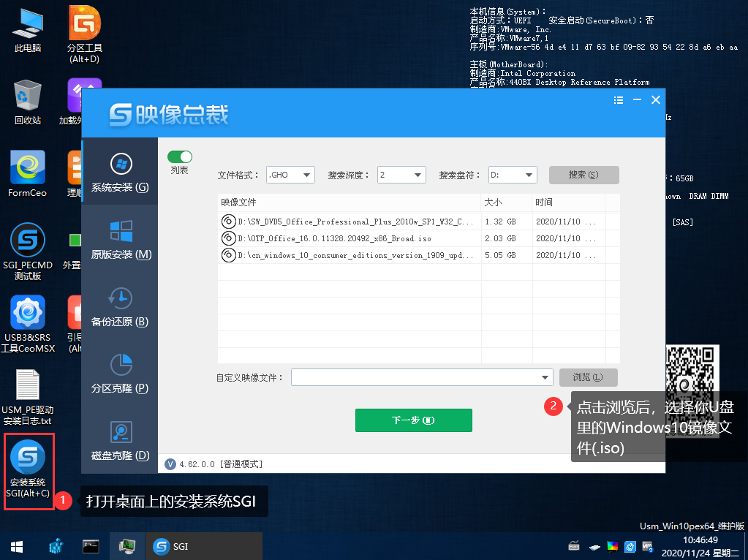
Task: Click the blue gear tray icon
Action: pos(630,546)
